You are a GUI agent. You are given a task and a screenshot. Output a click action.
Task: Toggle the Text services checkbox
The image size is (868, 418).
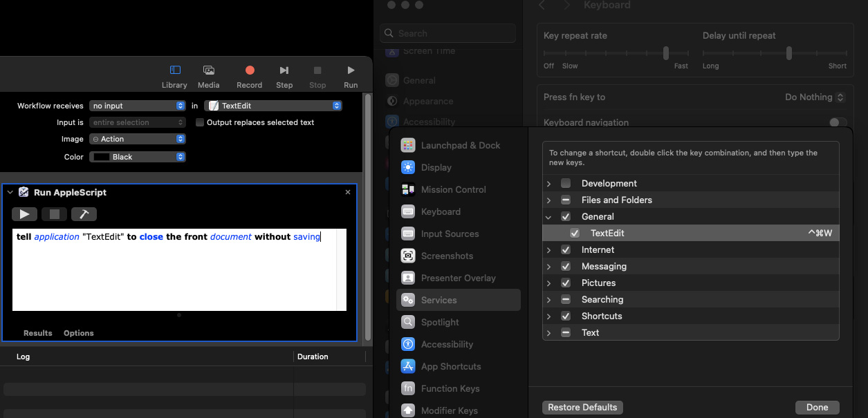(x=566, y=332)
